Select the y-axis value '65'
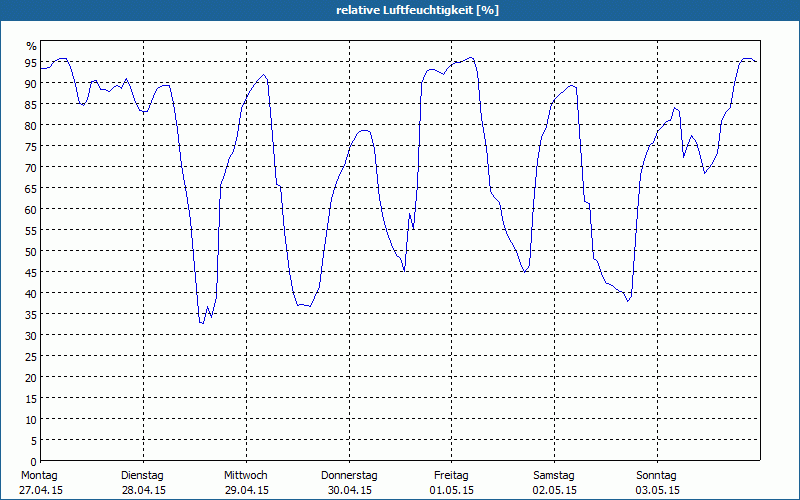The image size is (800, 500). coord(31,188)
